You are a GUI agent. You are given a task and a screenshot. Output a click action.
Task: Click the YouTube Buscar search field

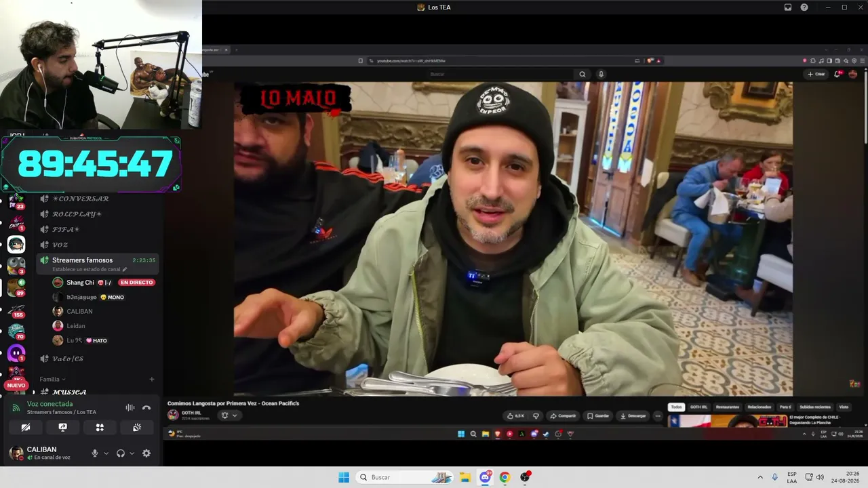point(499,74)
